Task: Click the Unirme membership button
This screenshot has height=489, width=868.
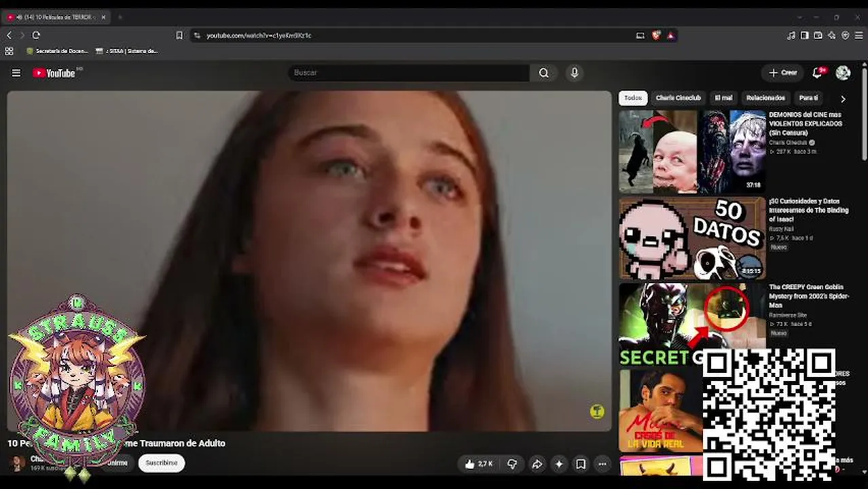Action: (117, 463)
